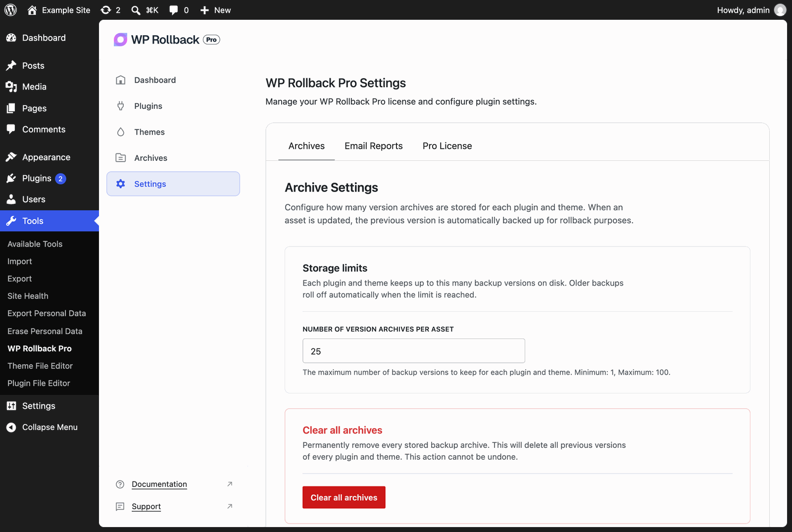This screenshot has height=532, width=792.
Task: Open the search magnifier icon in admin bar
Action: click(x=136, y=10)
